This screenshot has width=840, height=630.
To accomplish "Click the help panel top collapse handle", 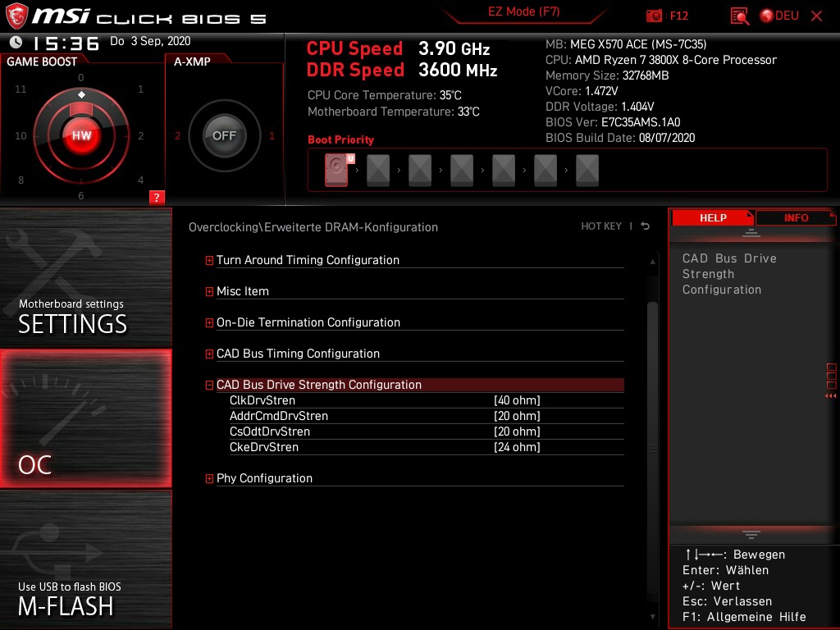I will pos(751,232).
